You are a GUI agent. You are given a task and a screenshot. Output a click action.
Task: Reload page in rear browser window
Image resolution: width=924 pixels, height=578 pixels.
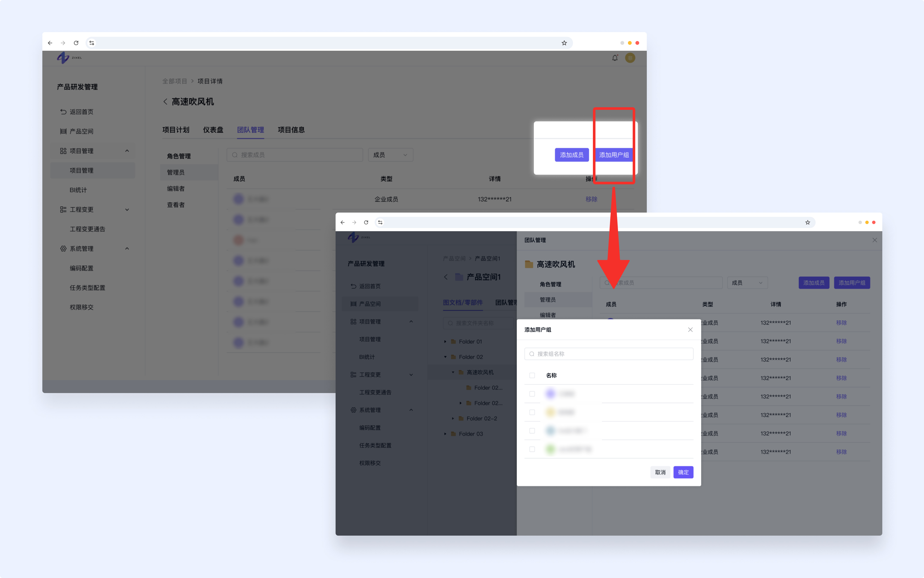tap(76, 43)
